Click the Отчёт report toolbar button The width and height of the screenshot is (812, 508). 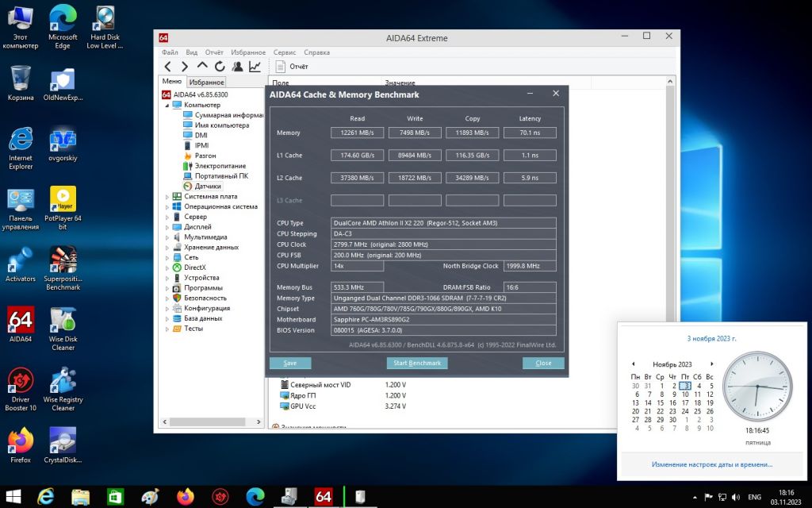click(292, 67)
